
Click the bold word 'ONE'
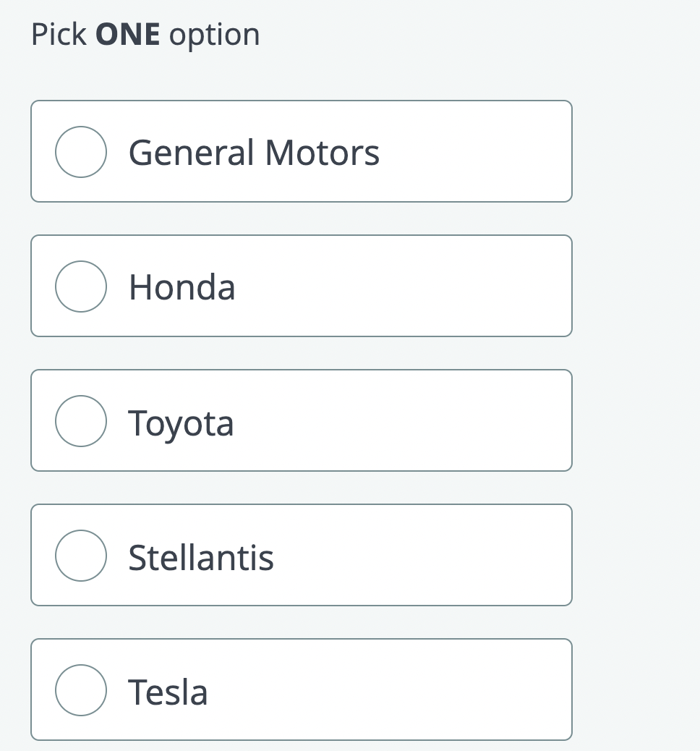coord(128,35)
